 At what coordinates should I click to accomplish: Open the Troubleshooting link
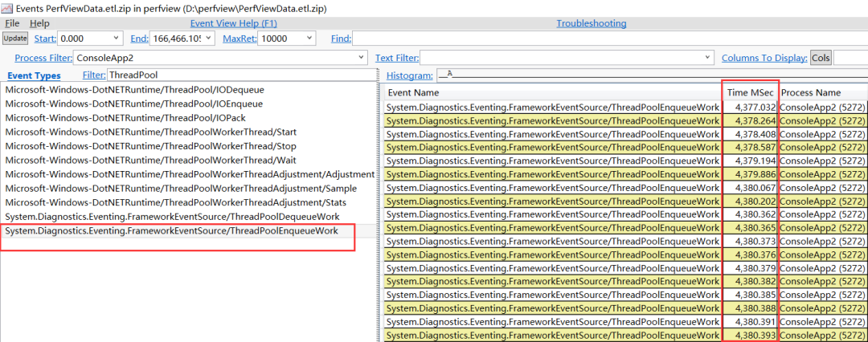[x=592, y=23]
